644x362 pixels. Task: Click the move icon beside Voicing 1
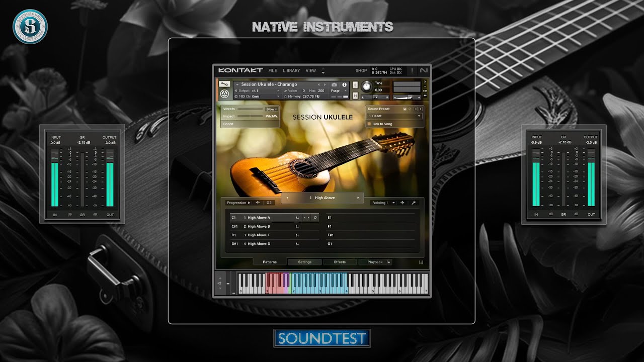(x=402, y=203)
